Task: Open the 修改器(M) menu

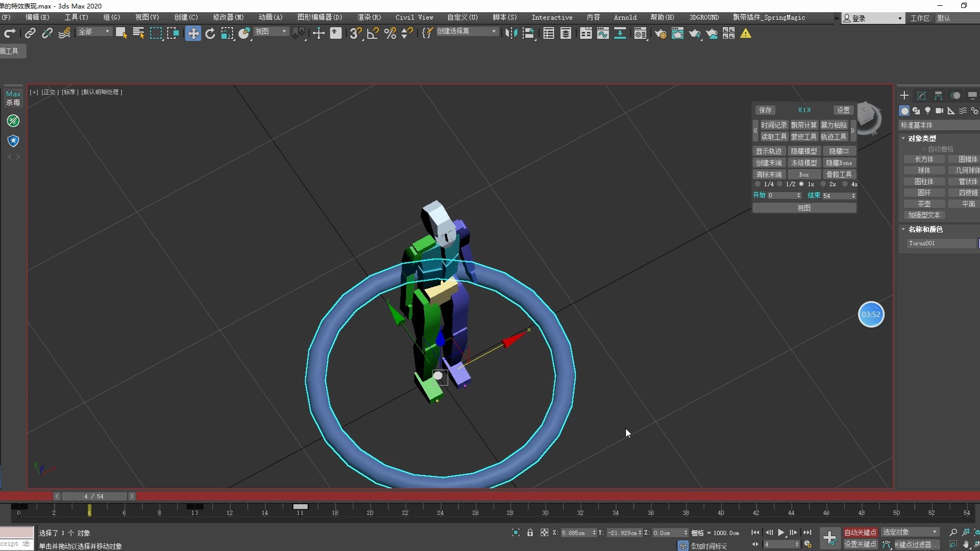Action: click(x=228, y=18)
